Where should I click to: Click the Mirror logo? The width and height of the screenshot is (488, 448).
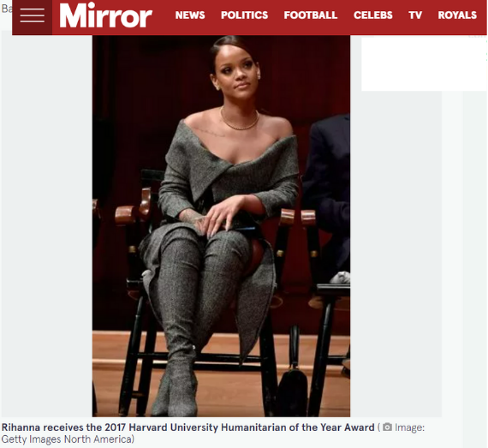[106, 15]
